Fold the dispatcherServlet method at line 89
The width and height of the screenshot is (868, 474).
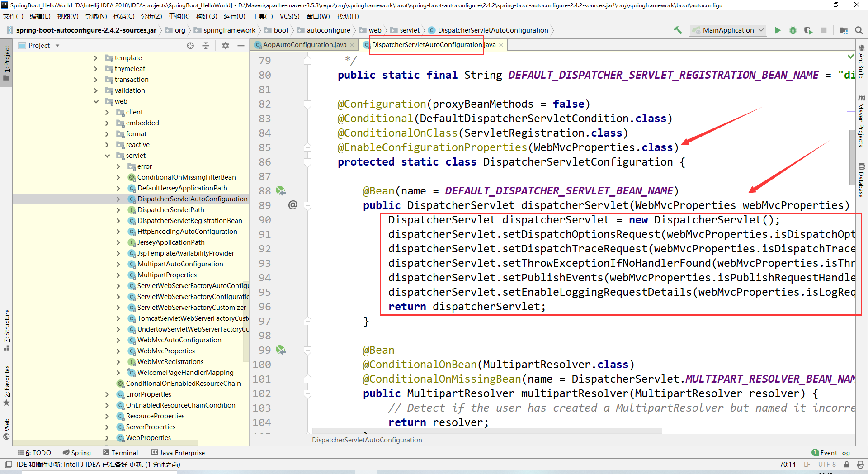click(307, 205)
